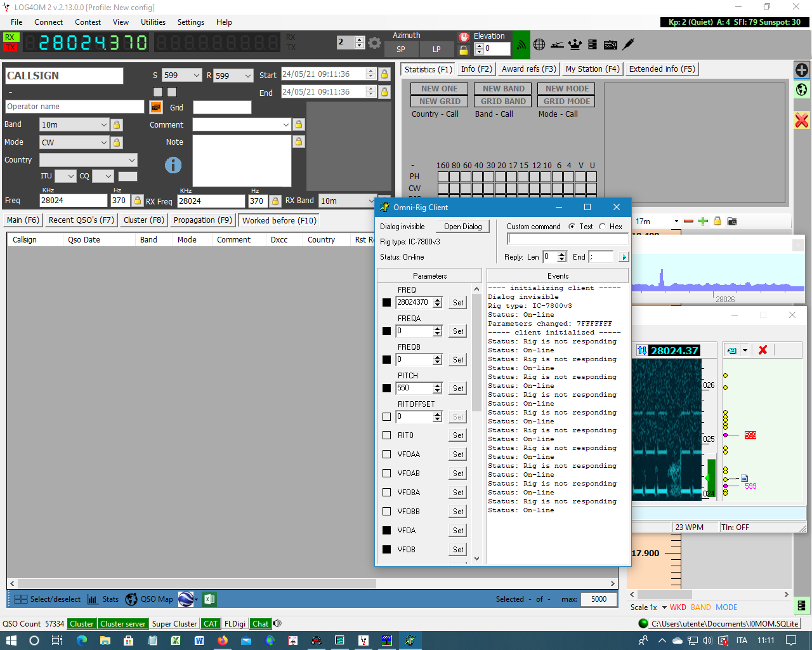Select the Hex radio button in Omni-Rig Client
This screenshot has height=650, width=812.
click(603, 227)
